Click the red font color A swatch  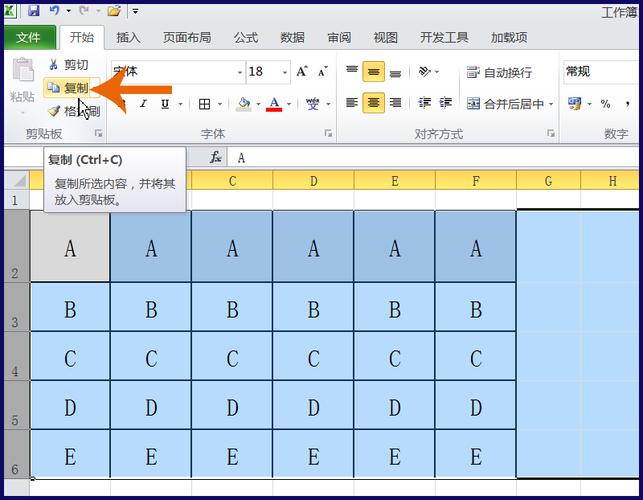click(274, 104)
